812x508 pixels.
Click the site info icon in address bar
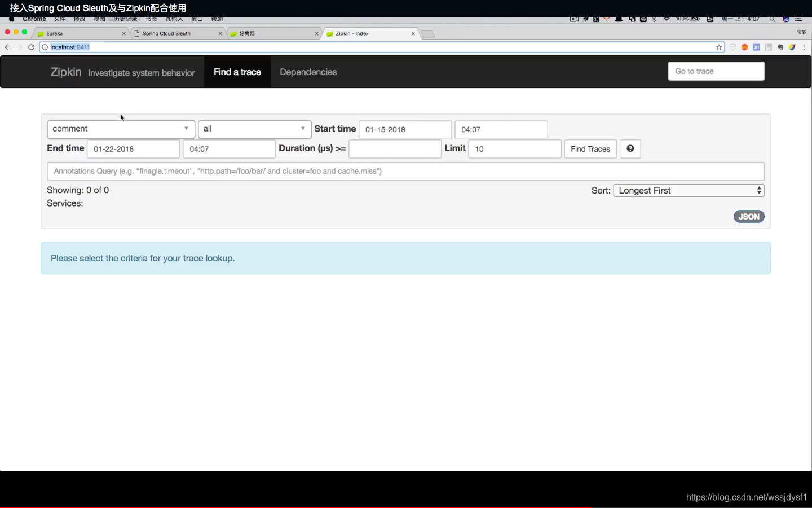click(x=45, y=47)
